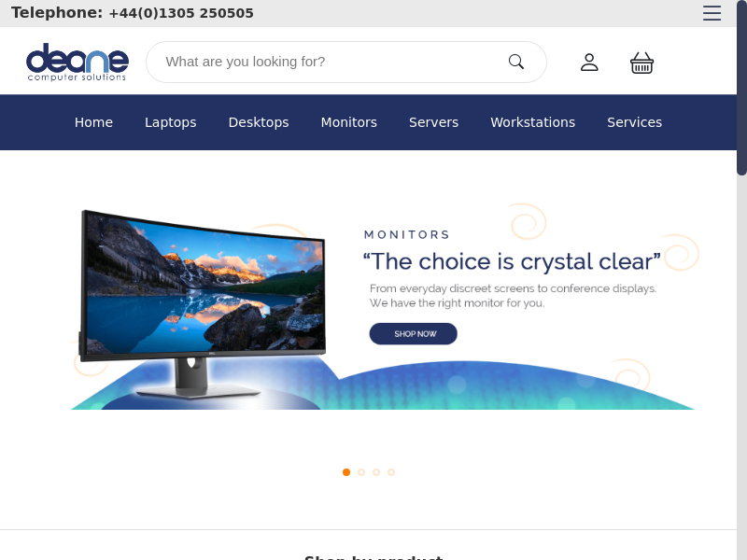Screen dimensions: 747x560
Task: Open the hamburger menu icon
Action: click(x=712, y=13)
